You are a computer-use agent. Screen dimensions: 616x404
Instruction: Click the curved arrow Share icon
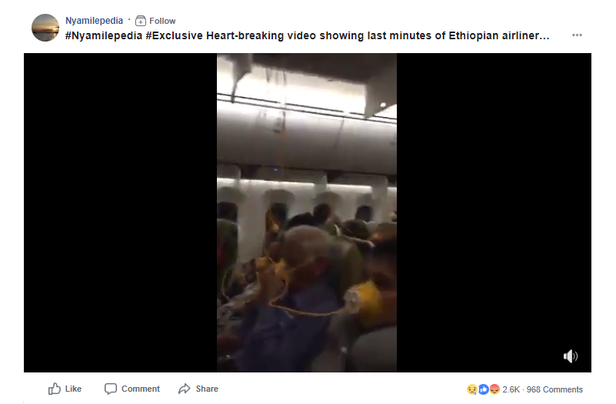coord(184,389)
